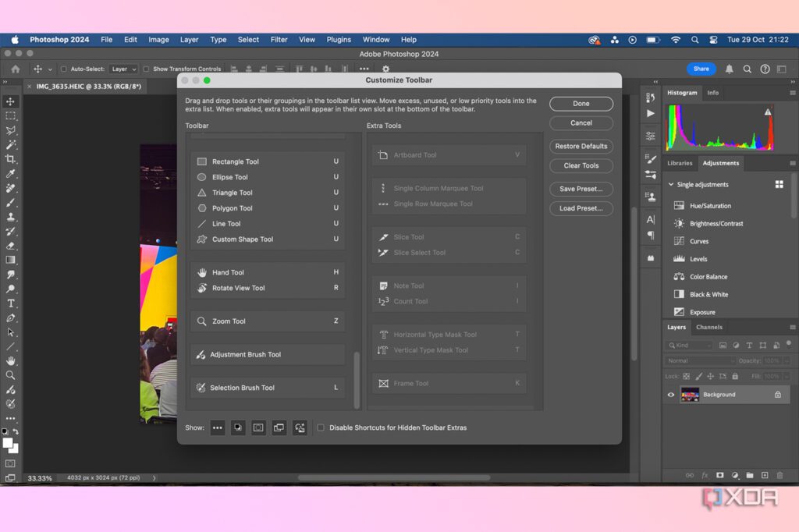Hide the Background layer with the eye icon
The image size is (799, 532).
pos(670,395)
